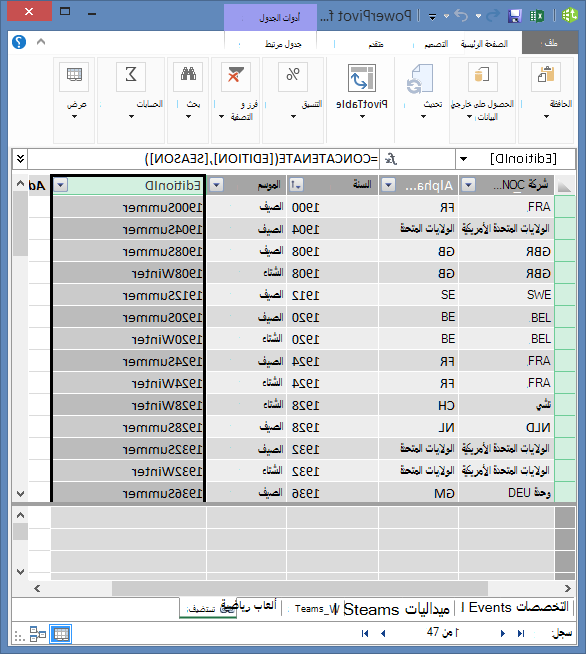The image size is (586, 654).
Task: Click the Sort and Filter icon
Action: pyautogui.click(x=236, y=76)
